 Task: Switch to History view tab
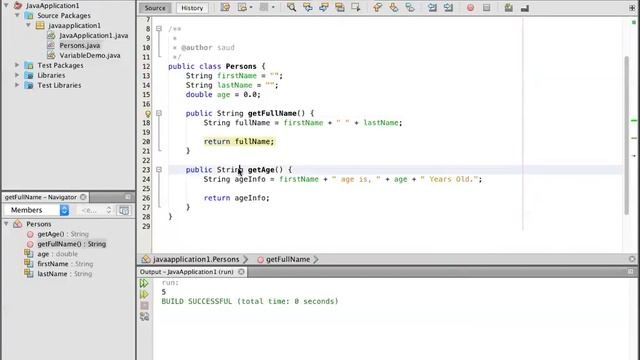pyautogui.click(x=192, y=8)
